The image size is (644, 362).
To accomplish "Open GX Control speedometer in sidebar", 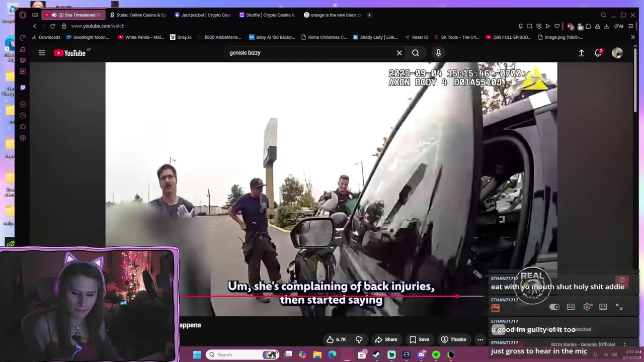I will click(23, 38).
